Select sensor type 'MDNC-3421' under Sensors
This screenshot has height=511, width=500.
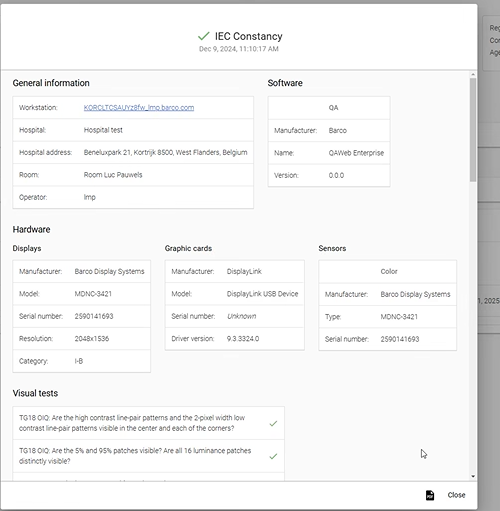coord(399,317)
